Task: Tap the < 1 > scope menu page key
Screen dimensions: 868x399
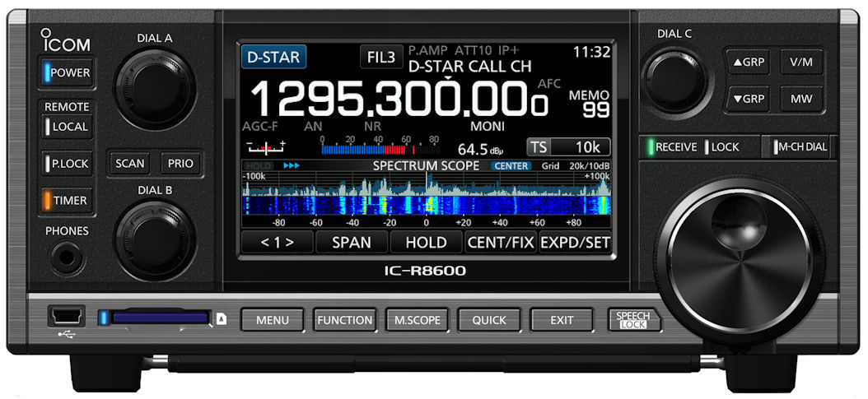Action: point(277,242)
